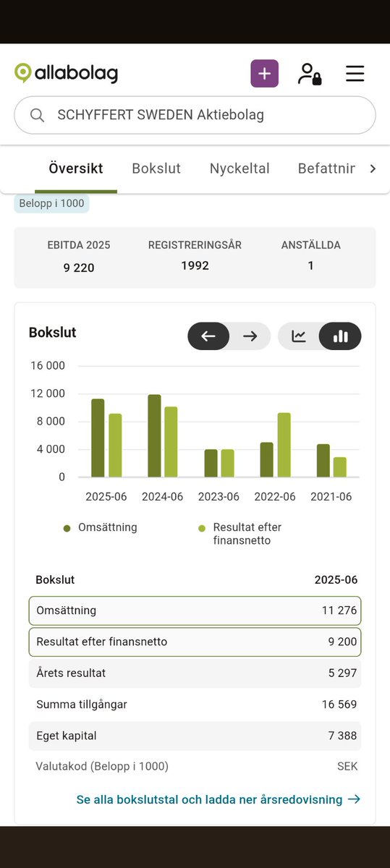Open Se alla bokslutstal link

[x=219, y=799]
